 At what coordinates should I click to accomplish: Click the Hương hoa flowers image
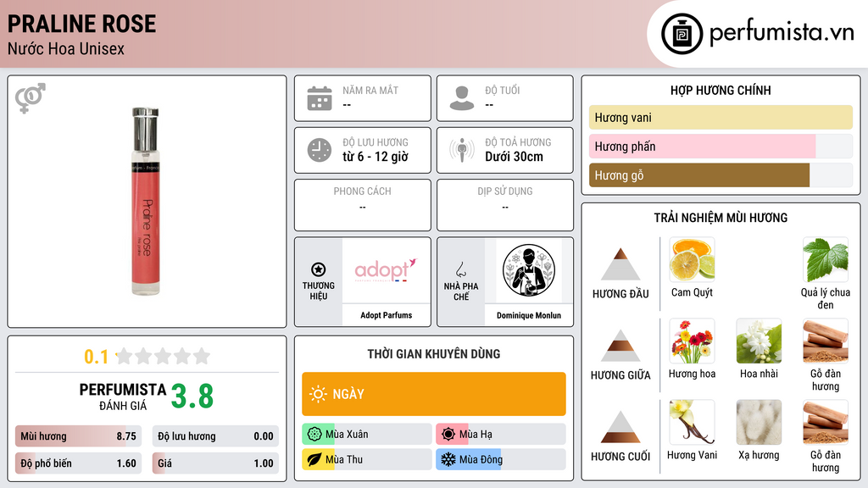[x=692, y=341]
